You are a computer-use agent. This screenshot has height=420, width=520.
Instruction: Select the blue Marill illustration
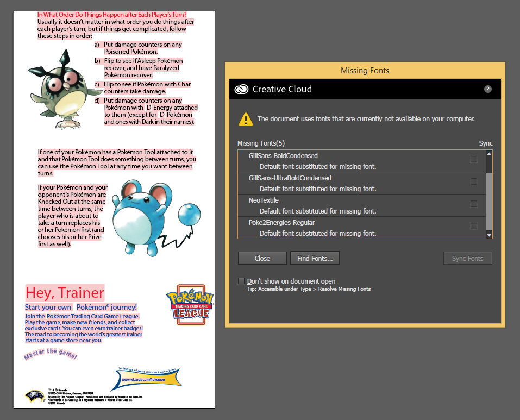(x=156, y=218)
